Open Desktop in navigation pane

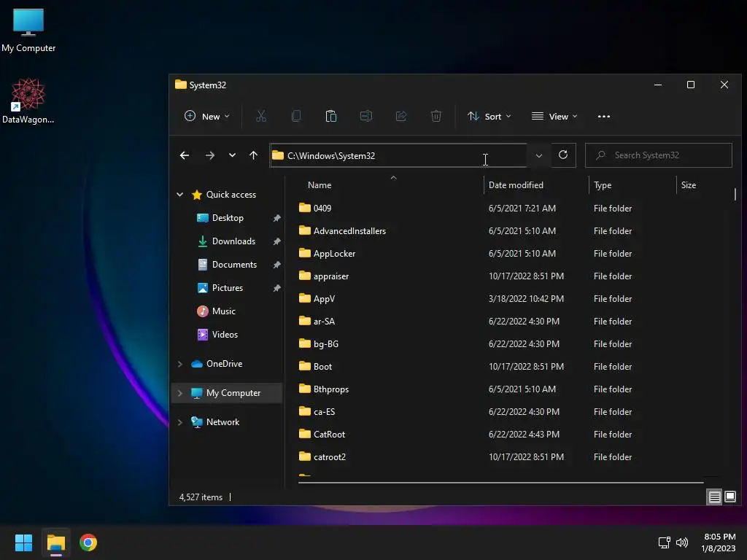(228, 218)
